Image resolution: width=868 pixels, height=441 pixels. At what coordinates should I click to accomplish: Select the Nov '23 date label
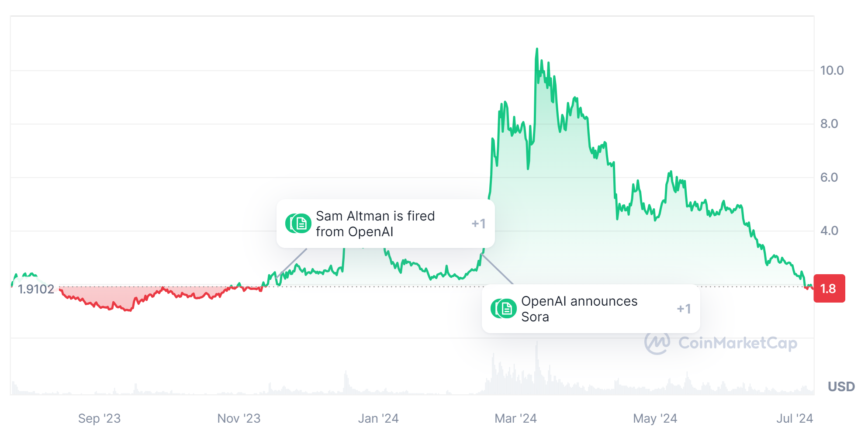pyautogui.click(x=239, y=418)
